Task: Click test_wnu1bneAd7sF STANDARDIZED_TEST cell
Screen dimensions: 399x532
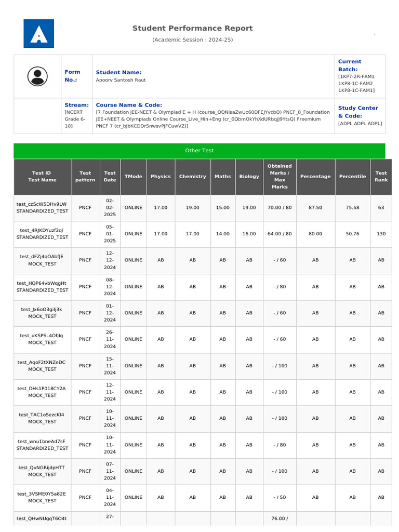Action: (42, 445)
